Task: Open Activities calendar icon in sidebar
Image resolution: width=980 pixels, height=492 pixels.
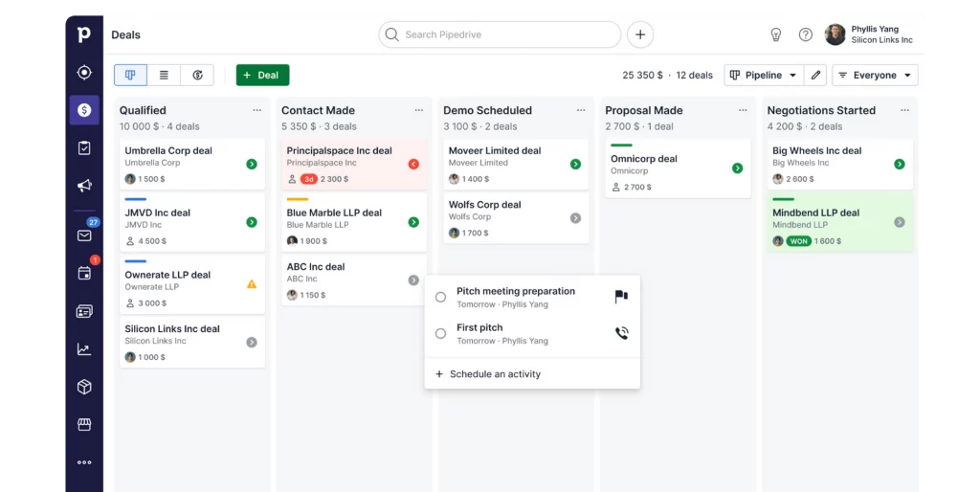Action: click(x=84, y=273)
